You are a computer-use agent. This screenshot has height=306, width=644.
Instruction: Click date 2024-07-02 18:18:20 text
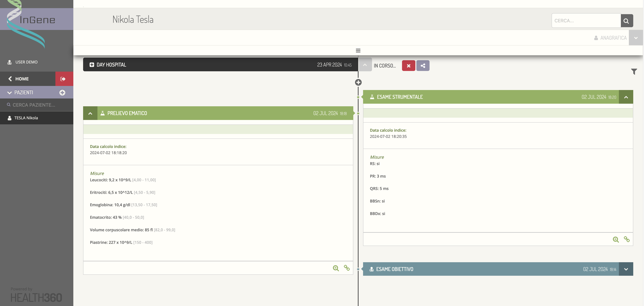[x=108, y=153]
